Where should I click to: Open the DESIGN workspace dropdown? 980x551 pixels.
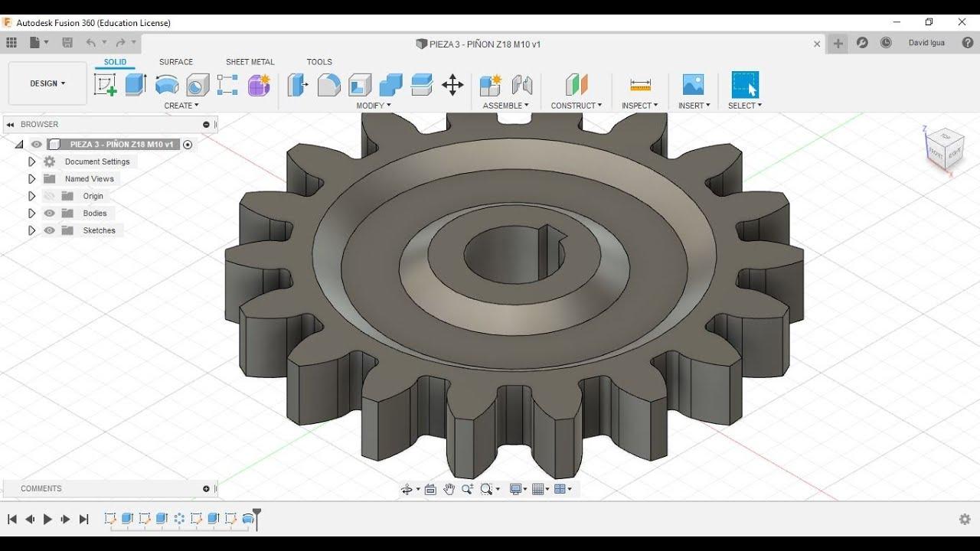coord(47,83)
